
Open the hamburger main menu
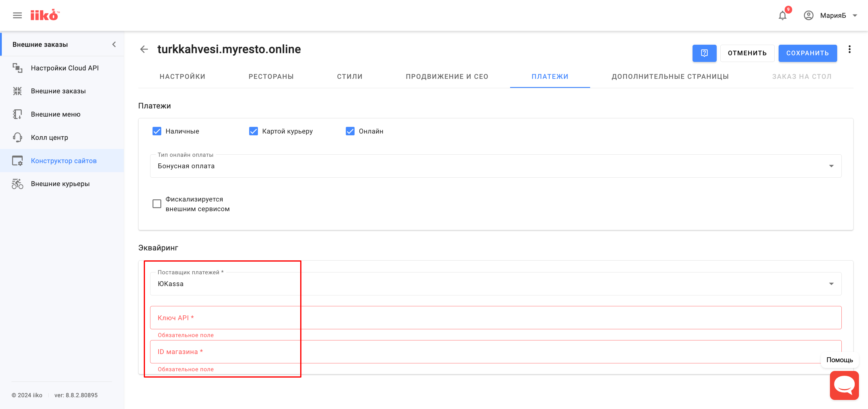pos(17,15)
